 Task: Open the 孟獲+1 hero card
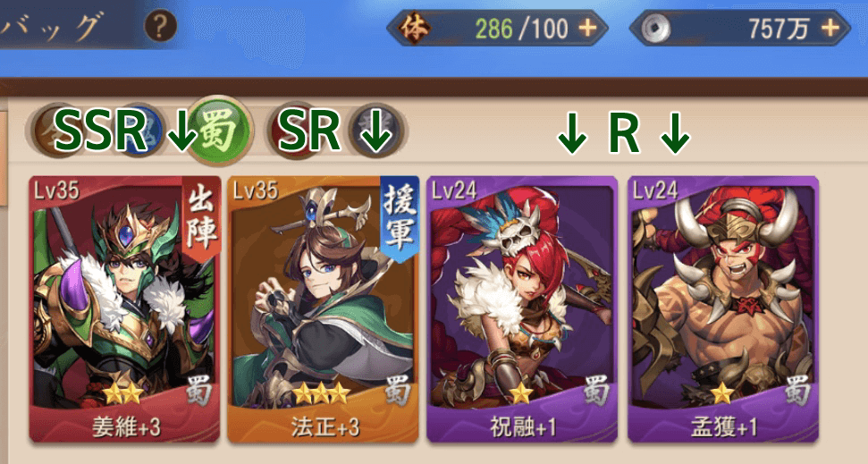723,309
